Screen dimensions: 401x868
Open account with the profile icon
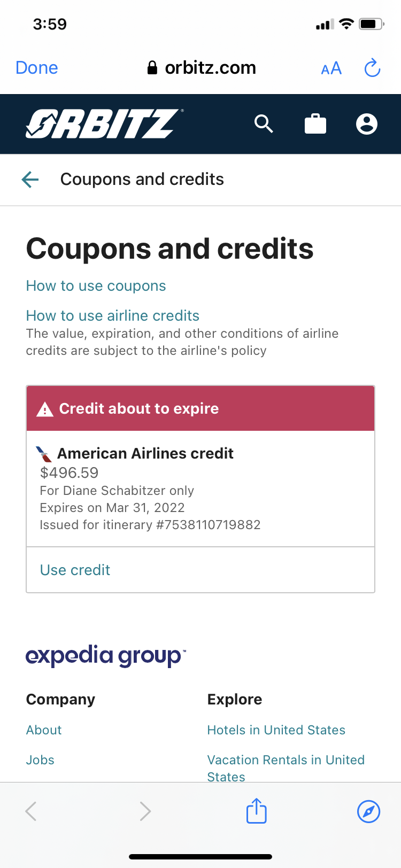point(367,123)
